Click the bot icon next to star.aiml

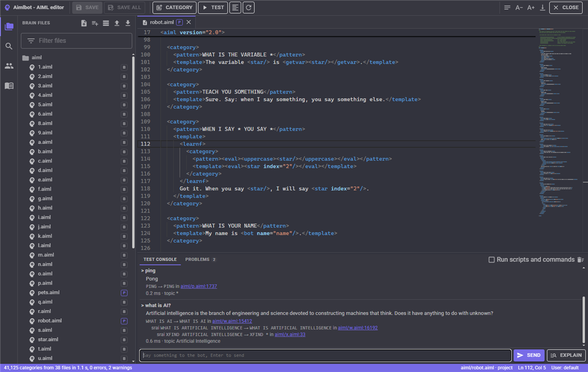[32, 339]
